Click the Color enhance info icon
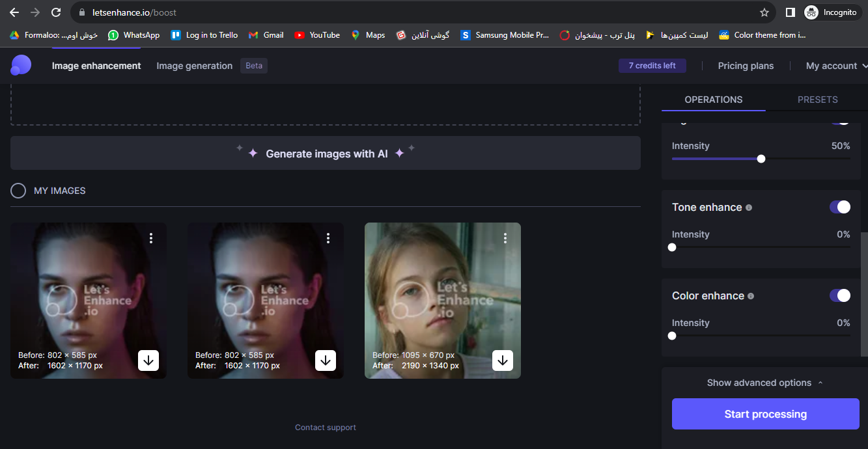Image resolution: width=868 pixels, height=449 pixels. (751, 296)
